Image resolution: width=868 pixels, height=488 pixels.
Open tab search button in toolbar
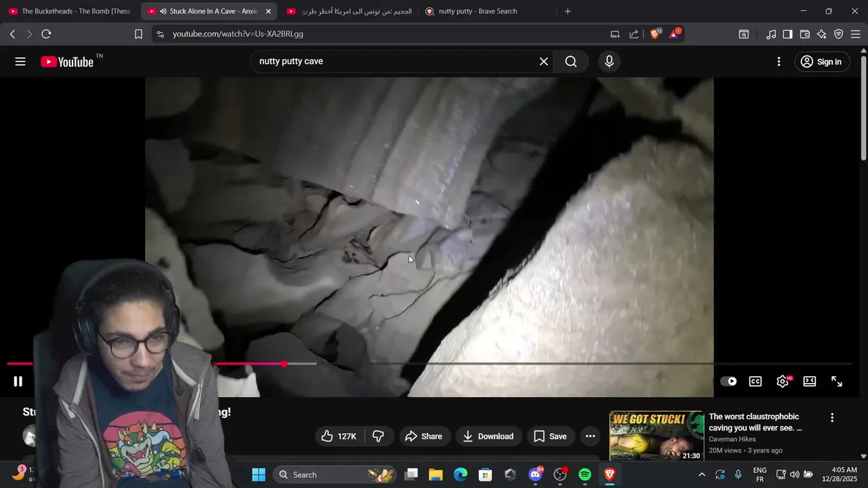point(744,34)
